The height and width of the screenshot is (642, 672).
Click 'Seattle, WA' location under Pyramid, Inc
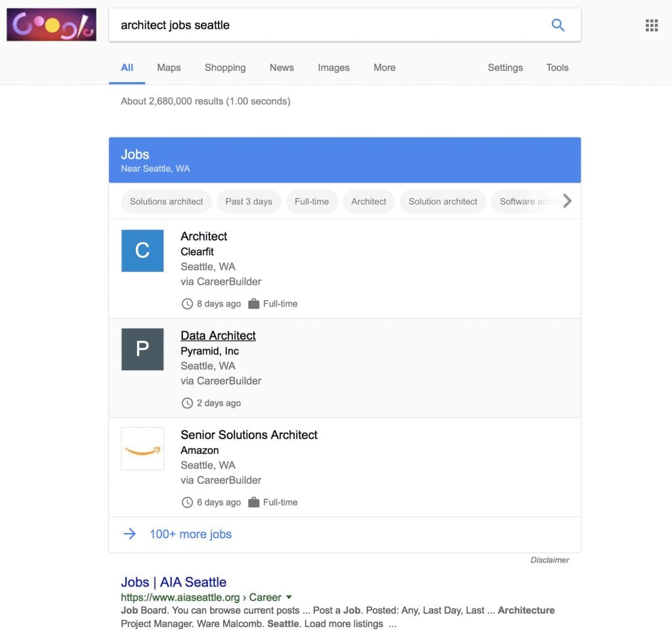point(208,366)
